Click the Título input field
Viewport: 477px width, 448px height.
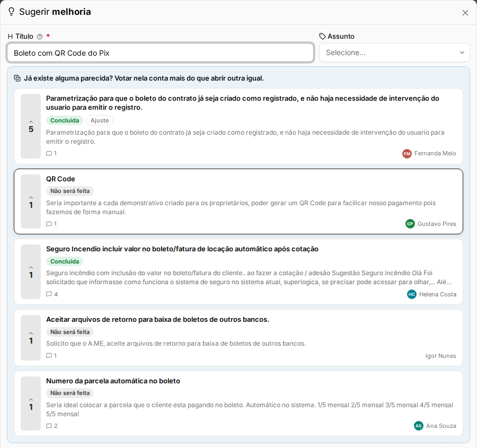[160, 53]
